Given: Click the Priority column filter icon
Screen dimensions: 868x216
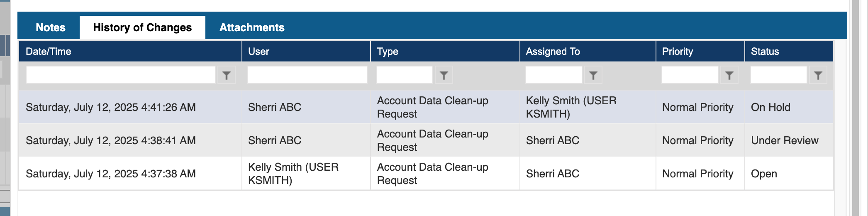Looking at the screenshot, I should coord(729,75).
